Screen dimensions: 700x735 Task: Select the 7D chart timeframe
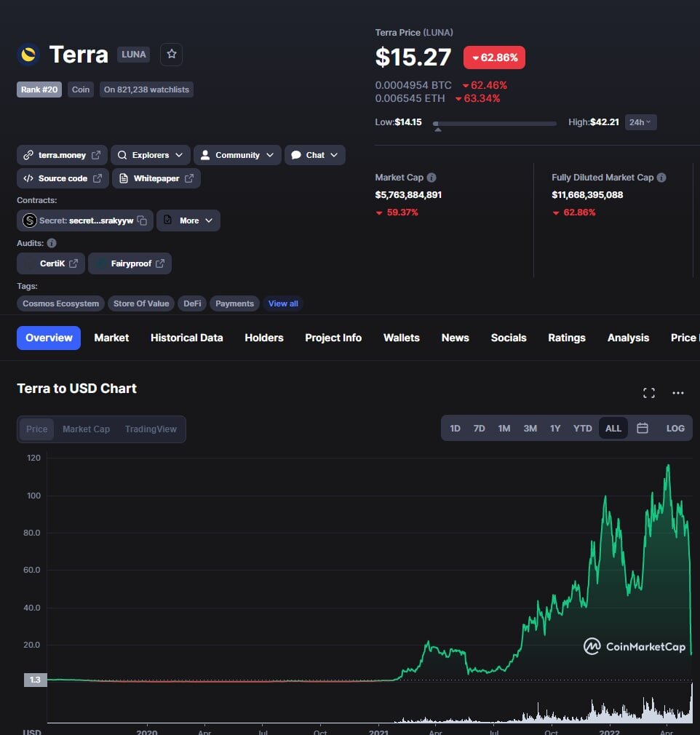[x=479, y=428]
